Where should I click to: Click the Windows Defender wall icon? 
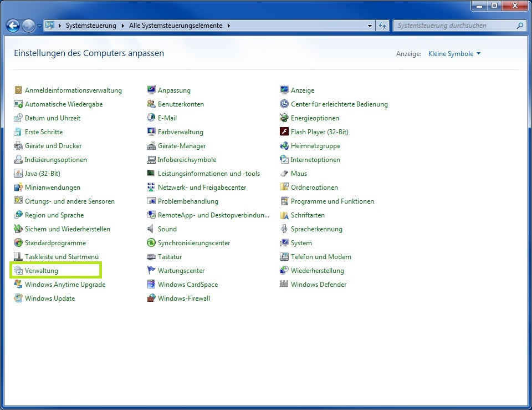click(284, 284)
